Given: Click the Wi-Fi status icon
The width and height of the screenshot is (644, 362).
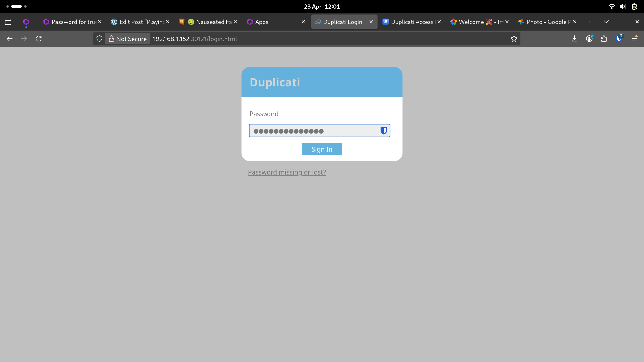Looking at the screenshot, I should pos(612,6).
